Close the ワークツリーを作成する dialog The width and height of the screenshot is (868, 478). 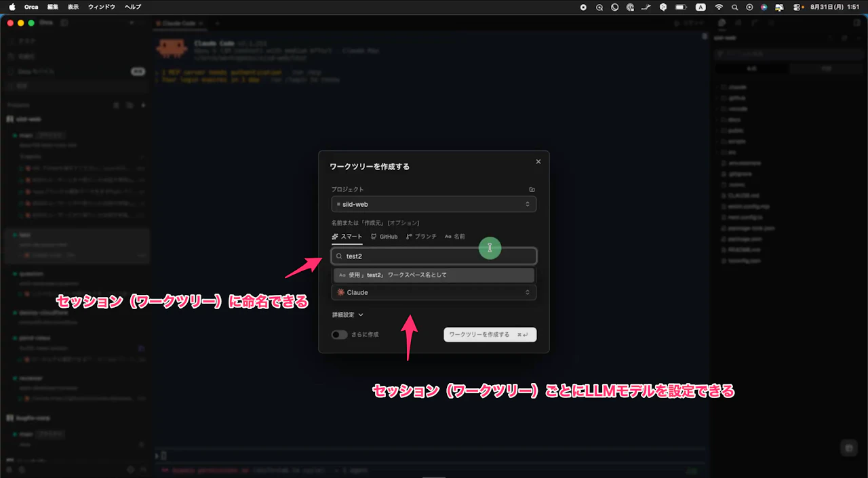coord(538,161)
